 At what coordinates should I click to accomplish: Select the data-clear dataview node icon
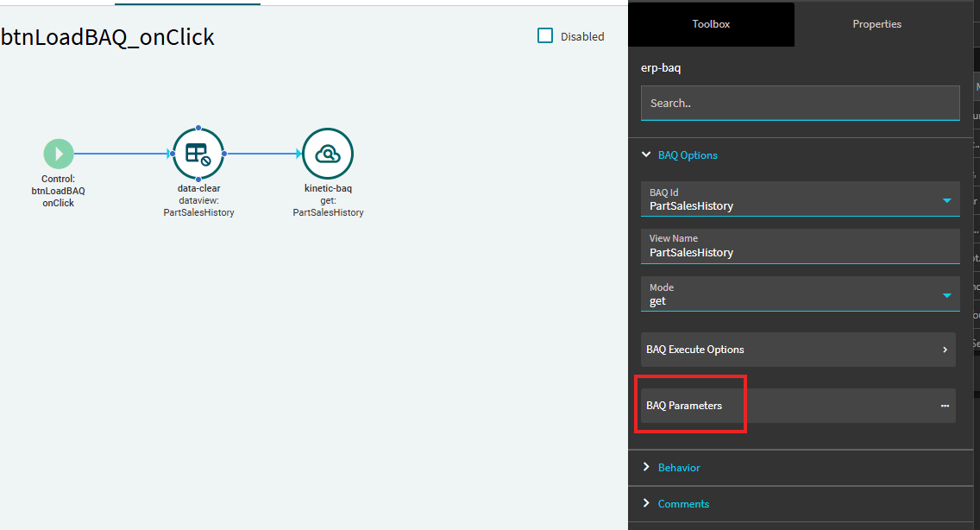[198, 154]
